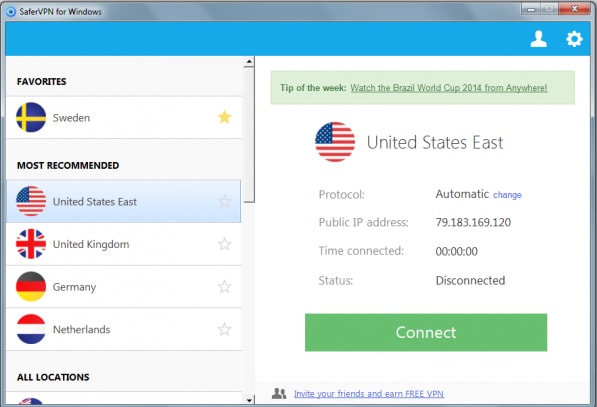Select Germany server location
Screen dimensions: 597x407
pyautogui.click(x=124, y=286)
